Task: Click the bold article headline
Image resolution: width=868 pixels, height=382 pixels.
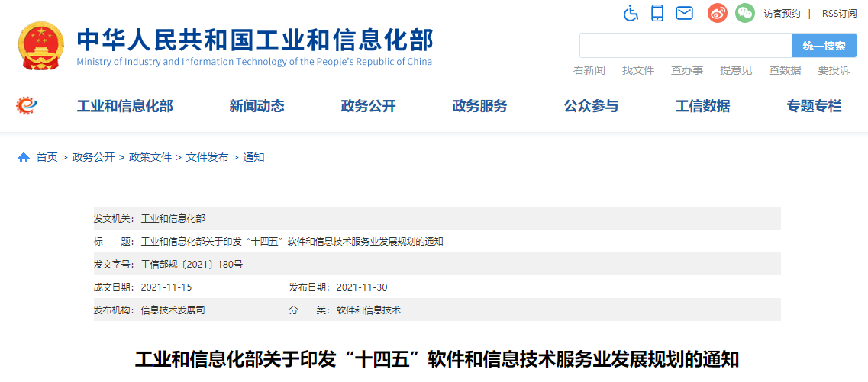Action: pyautogui.click(x=437, y=359)
